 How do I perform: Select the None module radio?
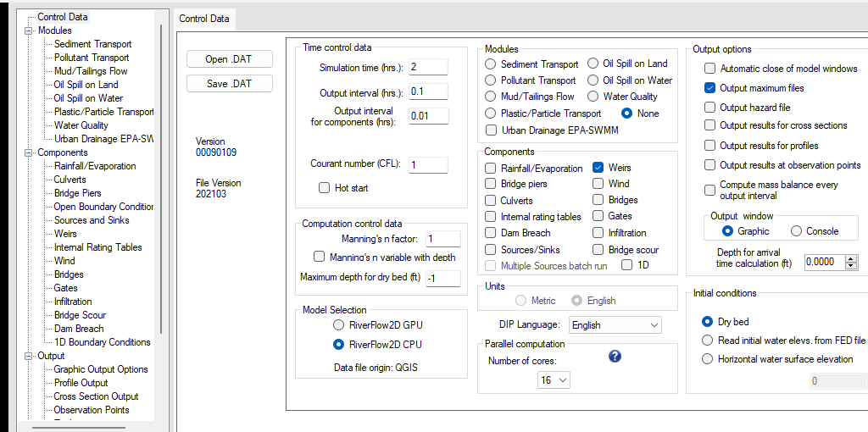pyautogui.click(x=626, y=113)
